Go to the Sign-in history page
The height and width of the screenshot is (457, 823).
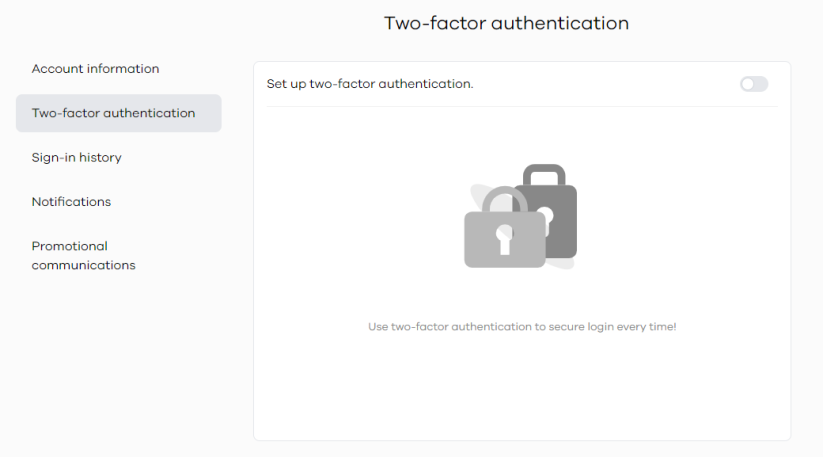coord(76,157)
